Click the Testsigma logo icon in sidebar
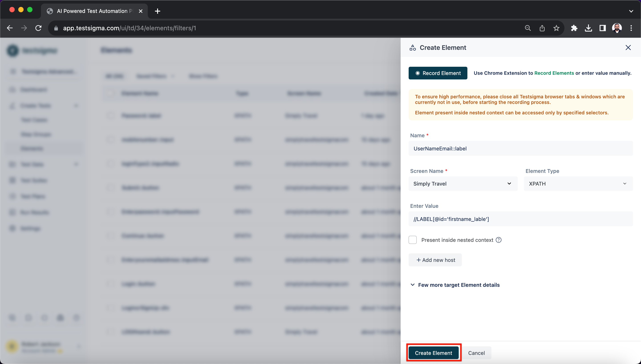This screenshot has width=641, height=364. pyautogui.click(x=12, y=50)
